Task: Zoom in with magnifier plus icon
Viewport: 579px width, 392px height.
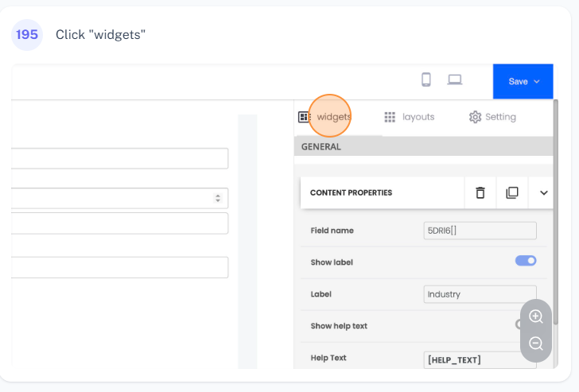Action: (536, 316)
